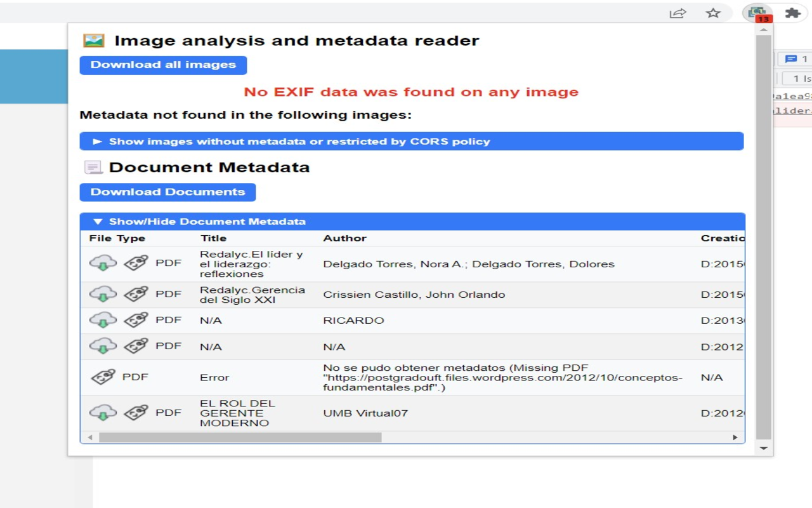Click the 'No se pudo obtener metadatos' error message
812x508 pixels.
tap(502, 377)
